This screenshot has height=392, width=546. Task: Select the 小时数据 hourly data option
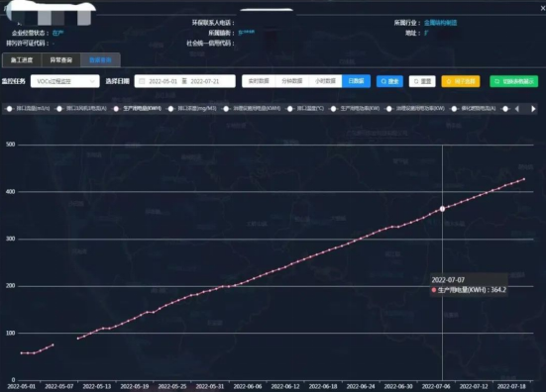tap(325, 81)
